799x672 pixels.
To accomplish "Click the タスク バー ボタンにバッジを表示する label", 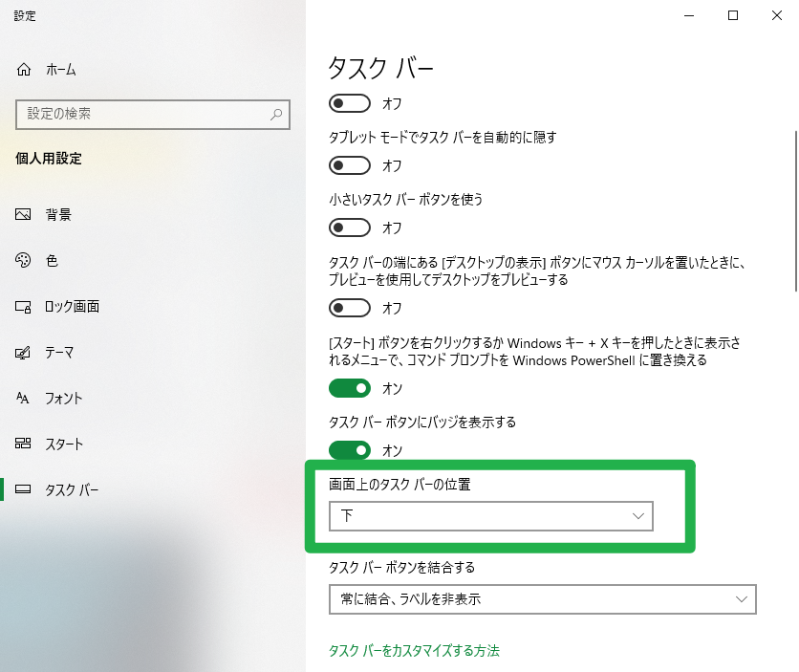I will [422, 422].
